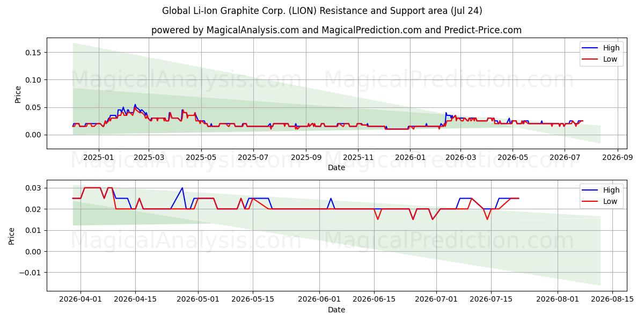Click the 0.10 y-axis tick value
Screen dimensions: 644x322
pyautogui.click(x=34, y=80)
